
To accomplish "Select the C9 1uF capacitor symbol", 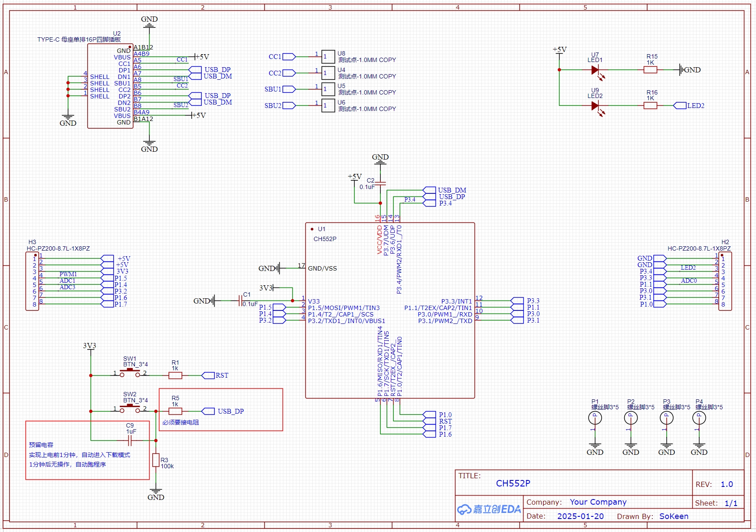I will pyautogui.click(x=129, y=441).
